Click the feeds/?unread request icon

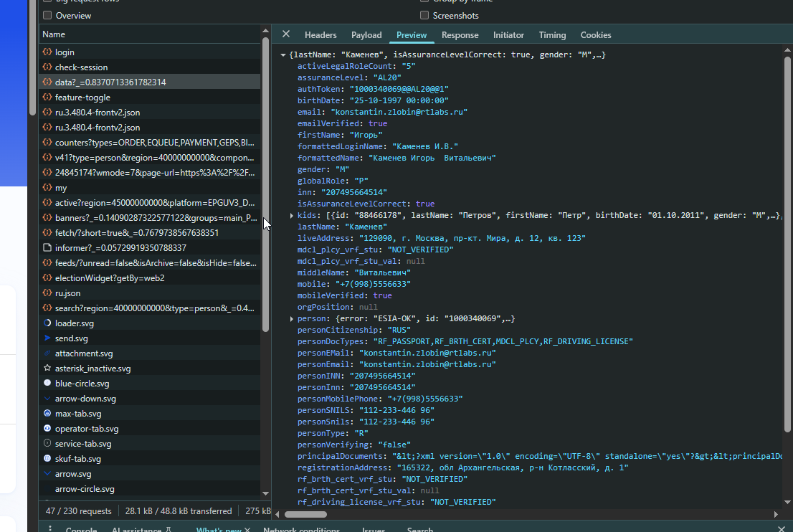coord(47,263)
